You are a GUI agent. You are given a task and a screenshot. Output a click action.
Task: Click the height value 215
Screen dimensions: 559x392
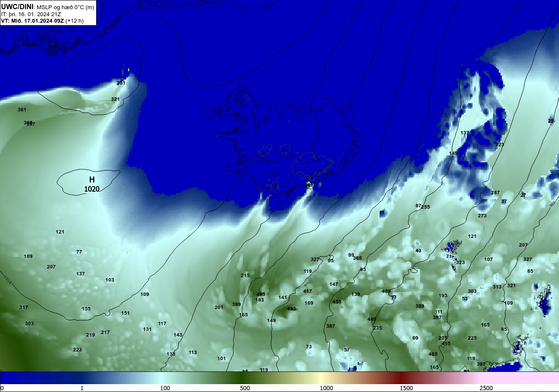click(245, 275)
